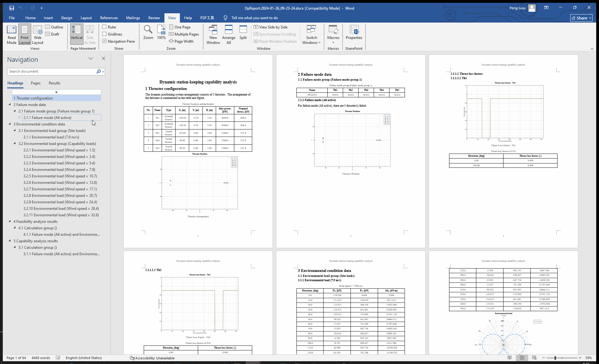Screen dimensions: 599x364
Task: Click 'Page 1 of 64' in status bar
Action: click(x=16, y=358)
